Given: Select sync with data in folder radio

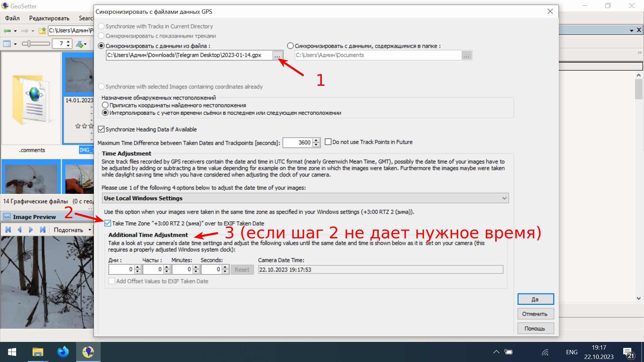Looking at the screenshot, I should pyautogui.click(x=290, y=46).
